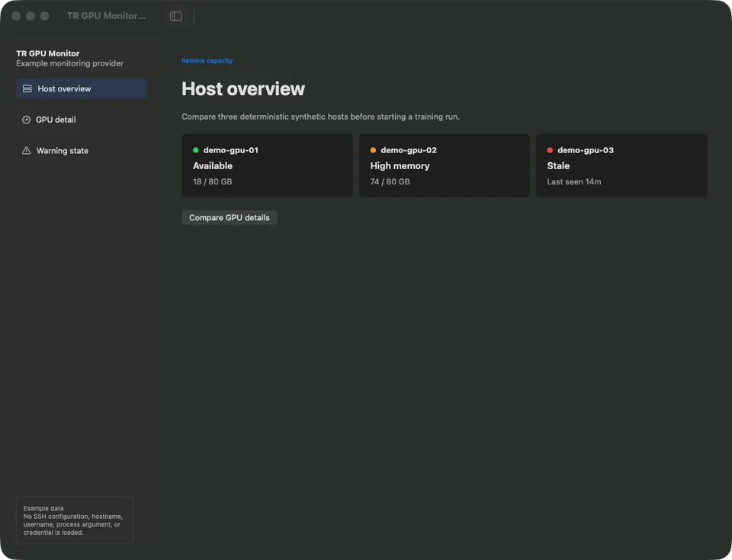Viewport: 732px width, 560px height.
Task: Click the Host overview server icon
Action: 27,88
